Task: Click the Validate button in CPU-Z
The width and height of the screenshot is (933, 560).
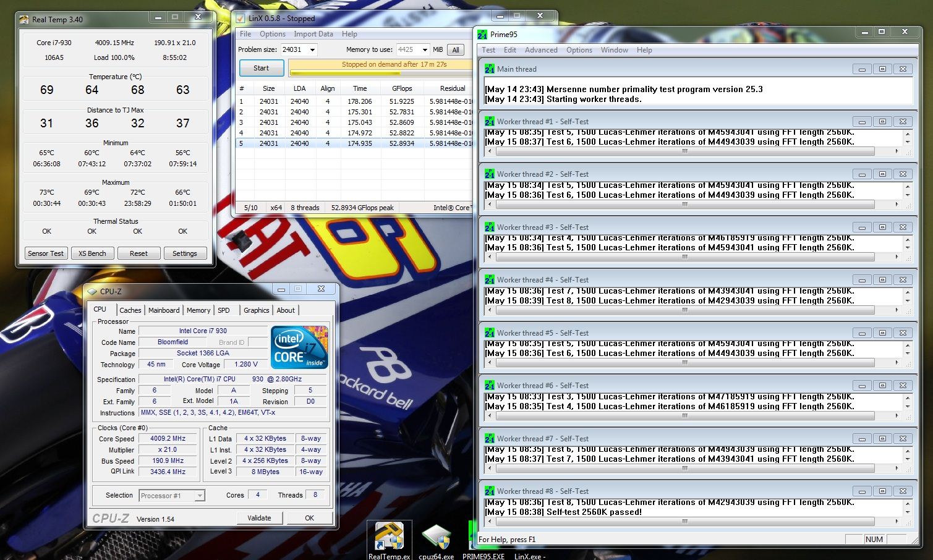Action: coord(260,518)
